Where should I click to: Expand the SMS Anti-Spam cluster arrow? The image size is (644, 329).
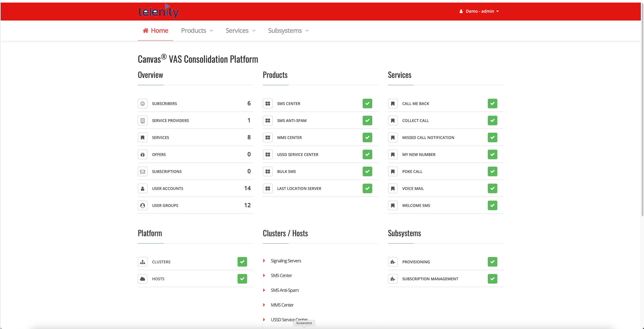pyautogui.click(x=264, y=290)
